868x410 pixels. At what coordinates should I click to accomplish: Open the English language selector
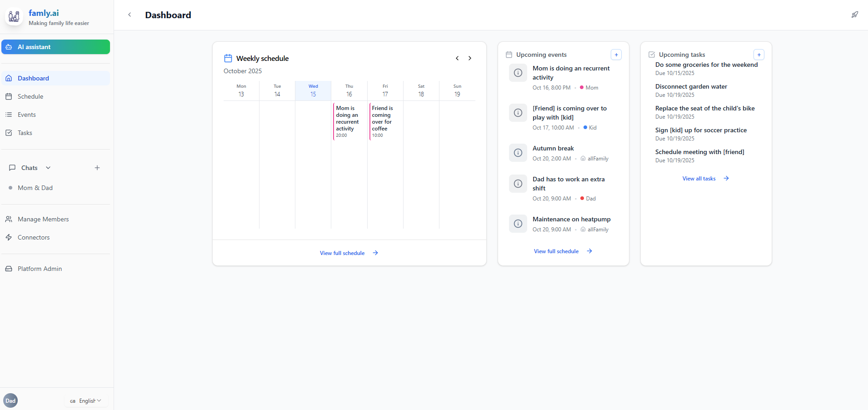click(x=86, y=400)
